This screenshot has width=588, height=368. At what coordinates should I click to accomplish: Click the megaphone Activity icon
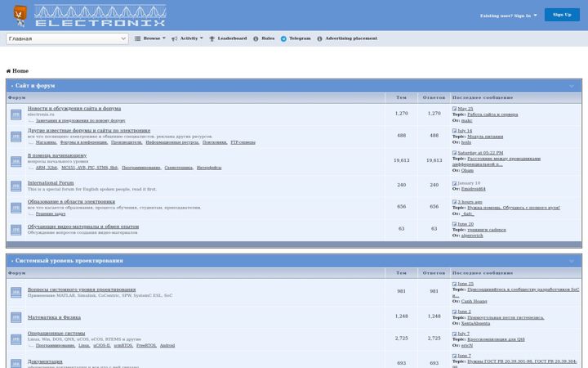pyautogui.click(x=175, y=38)
